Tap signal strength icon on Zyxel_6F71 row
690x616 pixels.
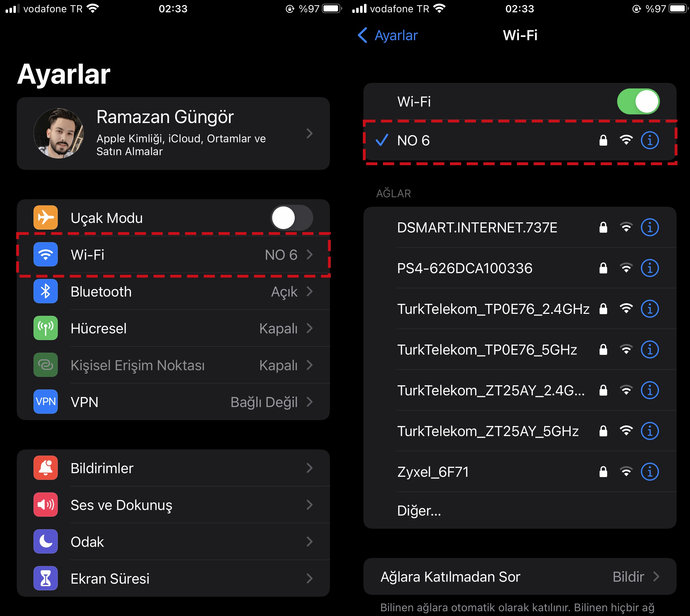pos(626,471)
